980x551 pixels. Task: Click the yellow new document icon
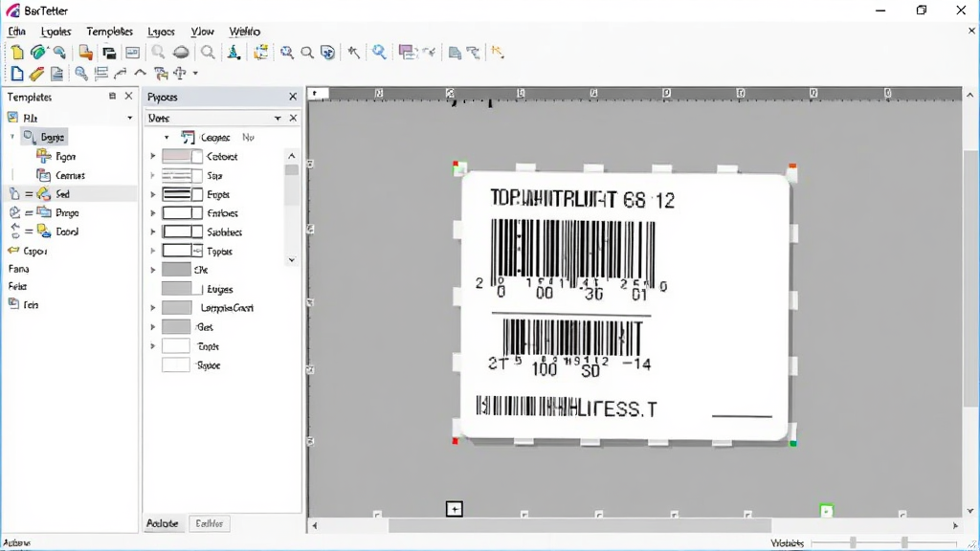(17, 53)
